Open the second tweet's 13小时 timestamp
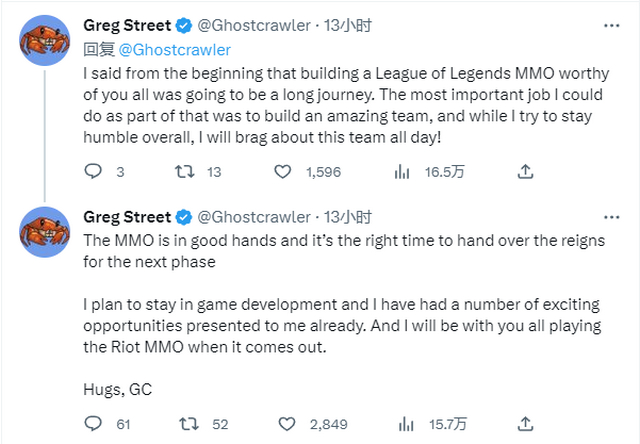The width and height of the screenshot is (640, 444). pyautogui.click(x=349, y=215)
